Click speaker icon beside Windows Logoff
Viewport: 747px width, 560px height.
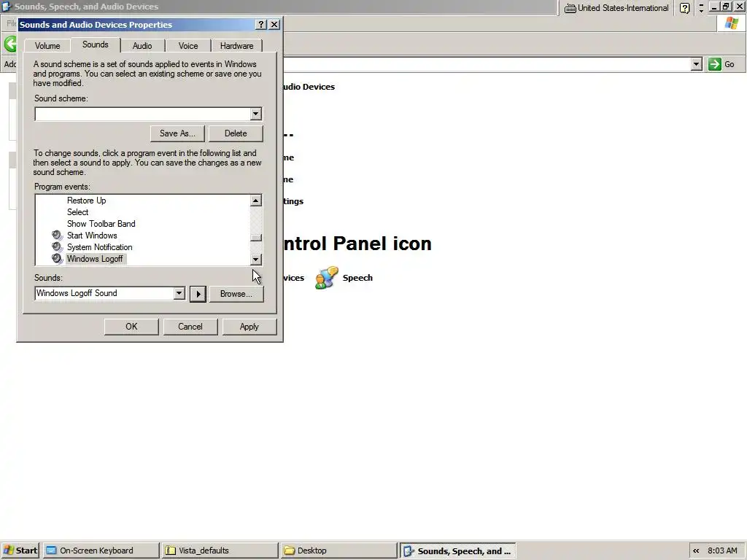click(x=57, y=259)
